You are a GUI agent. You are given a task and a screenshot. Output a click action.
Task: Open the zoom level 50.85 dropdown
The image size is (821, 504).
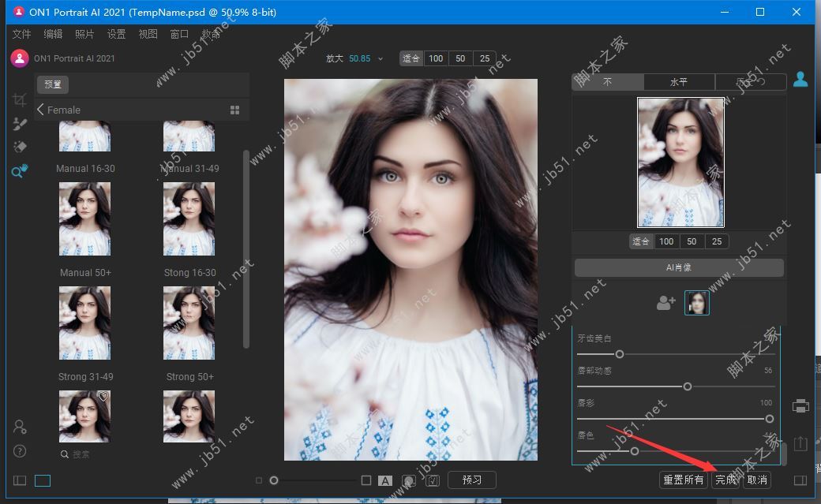tap(380, 58)
